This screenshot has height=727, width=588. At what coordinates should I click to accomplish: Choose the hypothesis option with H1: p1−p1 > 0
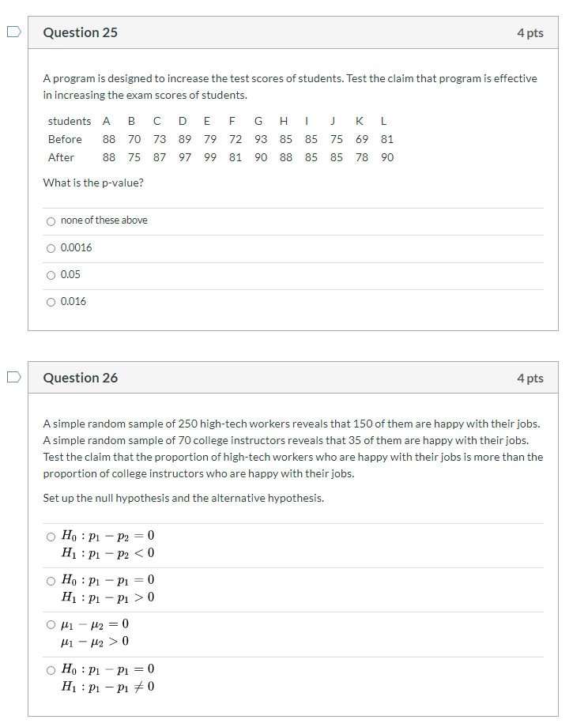pos(50,580)
